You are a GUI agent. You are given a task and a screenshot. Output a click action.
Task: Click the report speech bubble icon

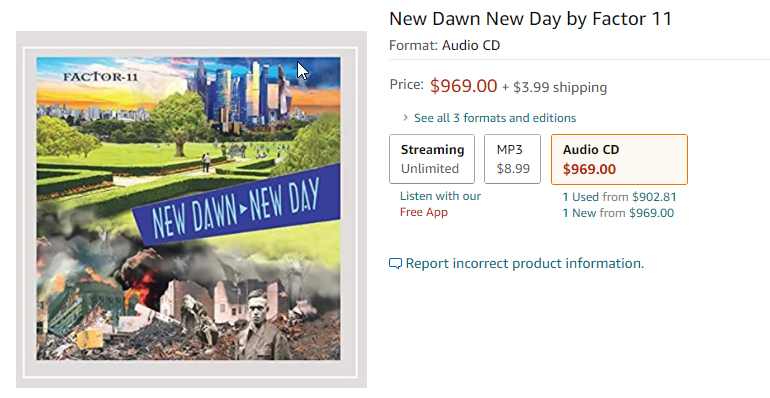coord(395,264)
